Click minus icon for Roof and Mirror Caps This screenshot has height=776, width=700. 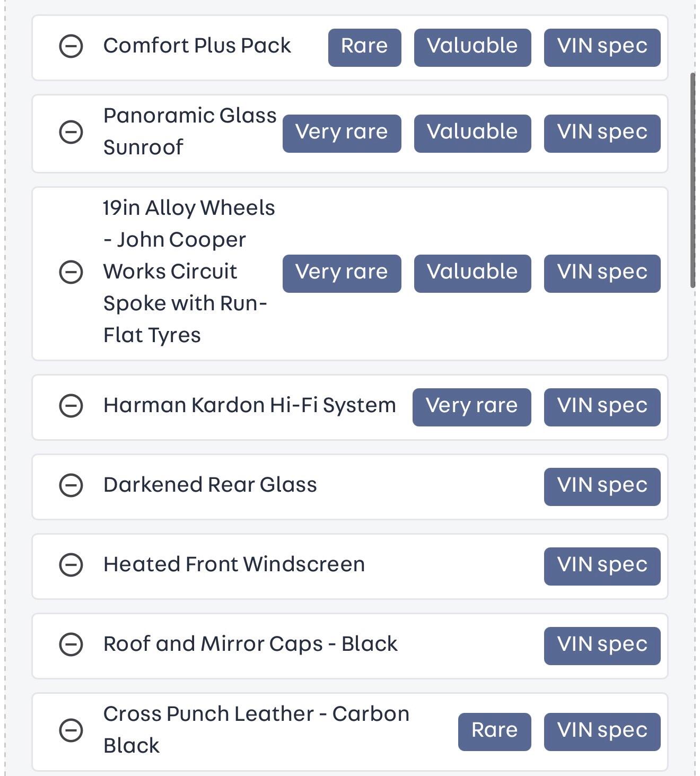point(71,644)
